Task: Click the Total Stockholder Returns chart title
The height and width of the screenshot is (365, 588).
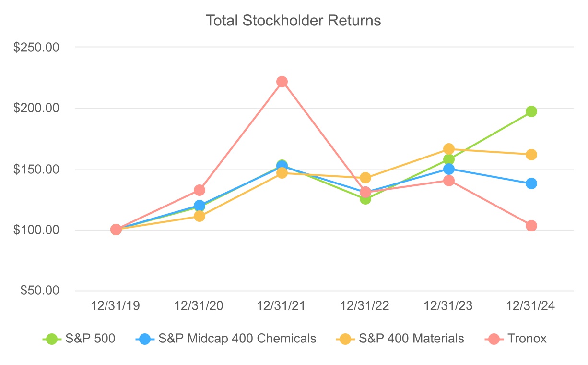Action: tap(294, 21)
